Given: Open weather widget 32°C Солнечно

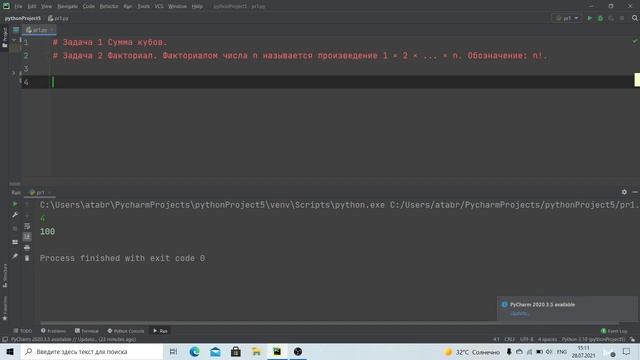Looking at the screenshot, I should (x=472, y=352).
